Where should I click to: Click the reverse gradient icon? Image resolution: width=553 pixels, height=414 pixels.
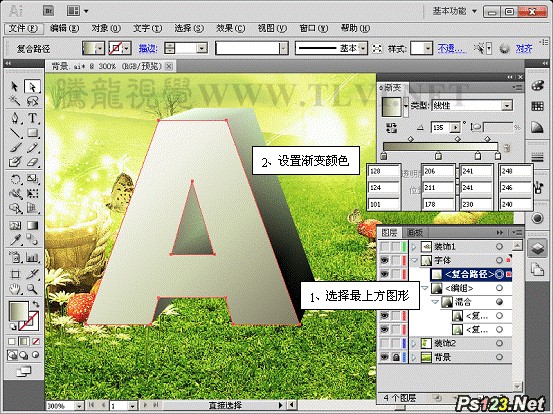click(391, 128)
